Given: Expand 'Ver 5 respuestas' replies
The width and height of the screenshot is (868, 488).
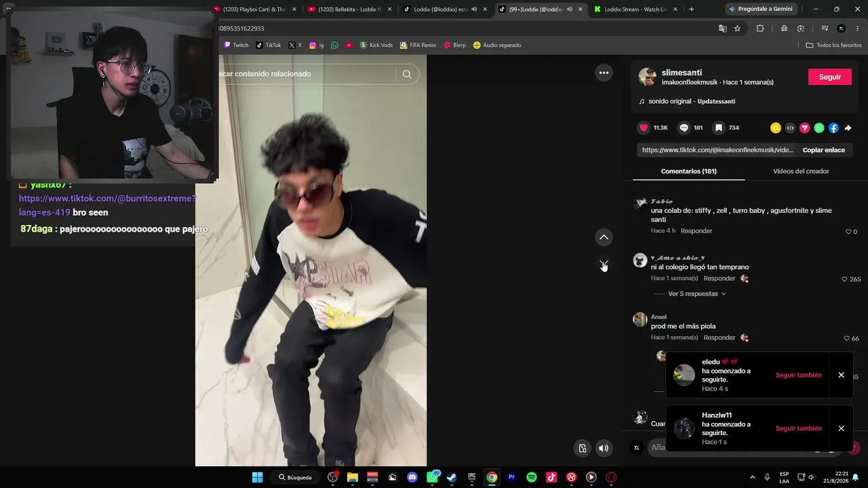Looking at the screenshot, I should [x=697, y=293].
